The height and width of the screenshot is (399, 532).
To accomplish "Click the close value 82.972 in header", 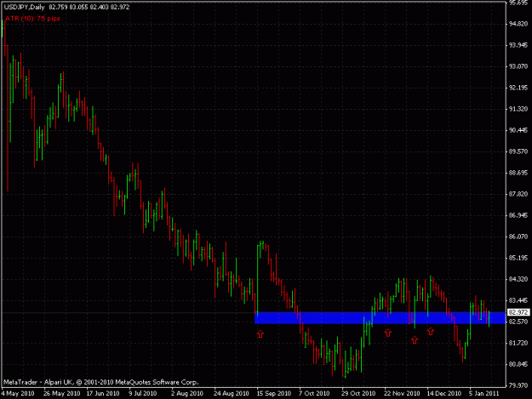I will [x=120, y=7].
